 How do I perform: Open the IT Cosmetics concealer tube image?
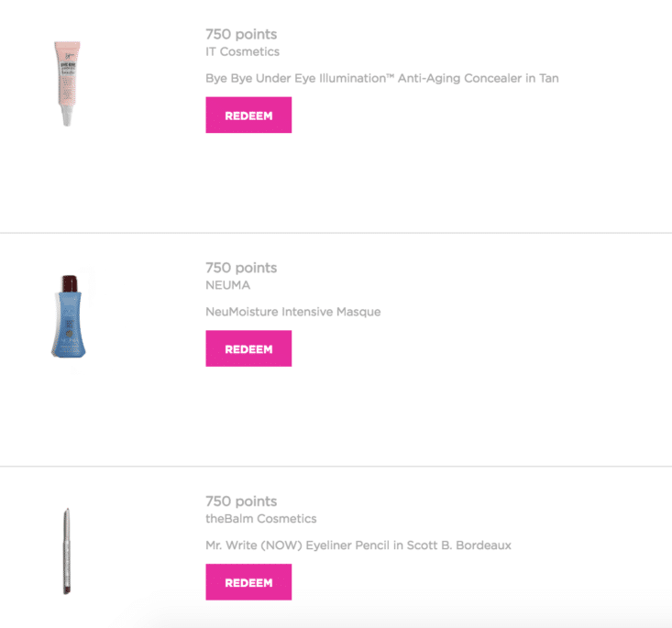click(x=67, y=83)
